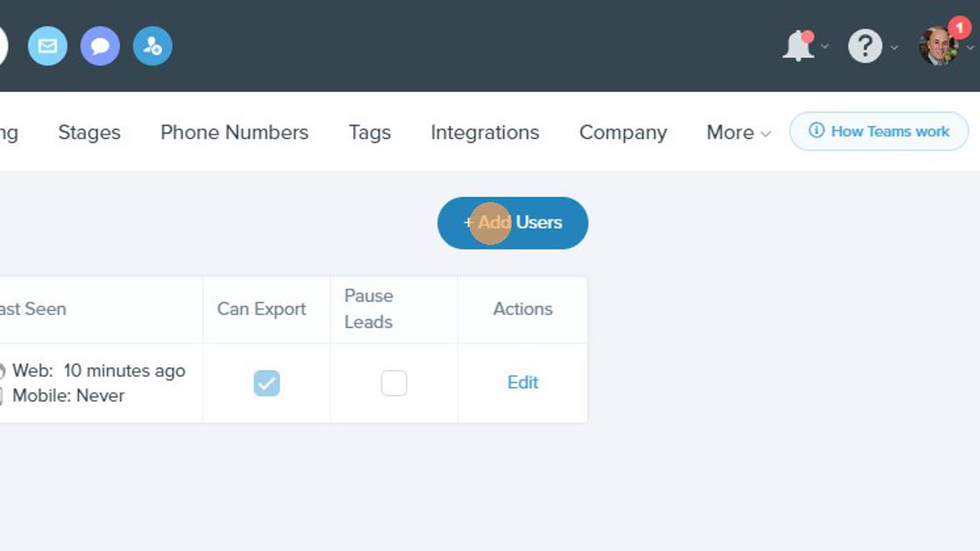Uncheck the Can Export checkbox

click(267, 383)
